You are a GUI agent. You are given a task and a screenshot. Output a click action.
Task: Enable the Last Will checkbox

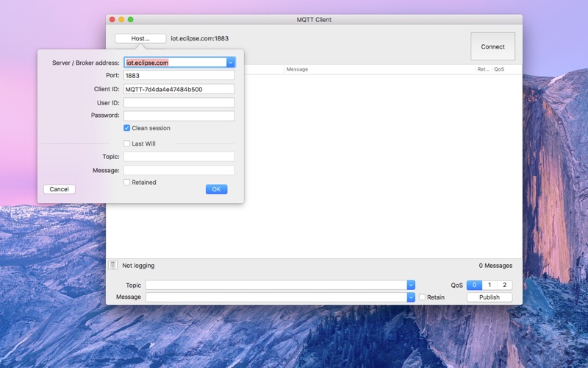[126, 144]
